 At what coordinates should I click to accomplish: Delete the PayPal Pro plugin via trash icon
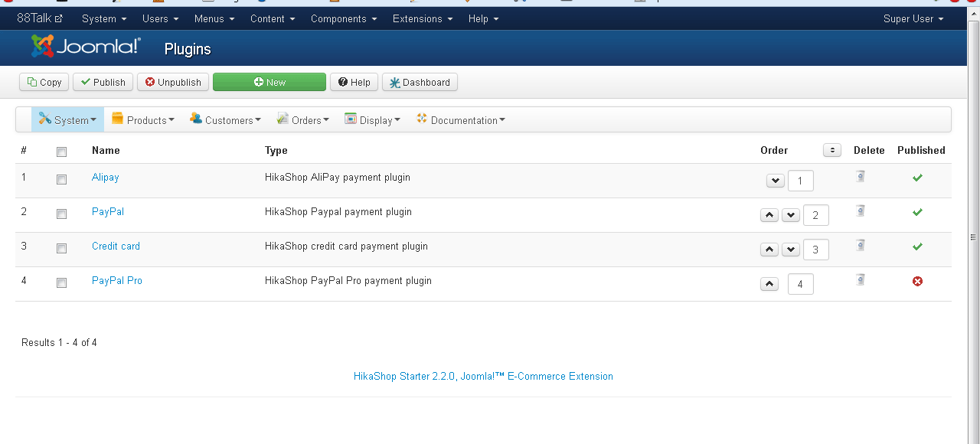(861, 280)
